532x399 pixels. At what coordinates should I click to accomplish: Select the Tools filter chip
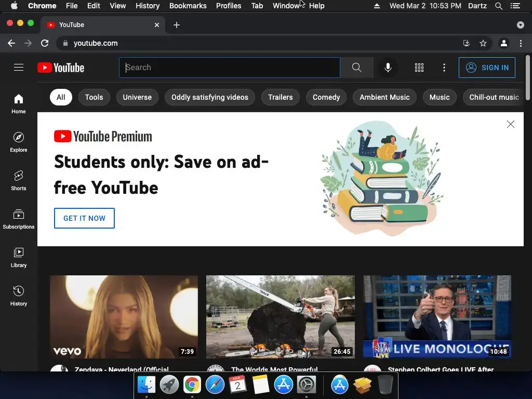click(94, 97)
